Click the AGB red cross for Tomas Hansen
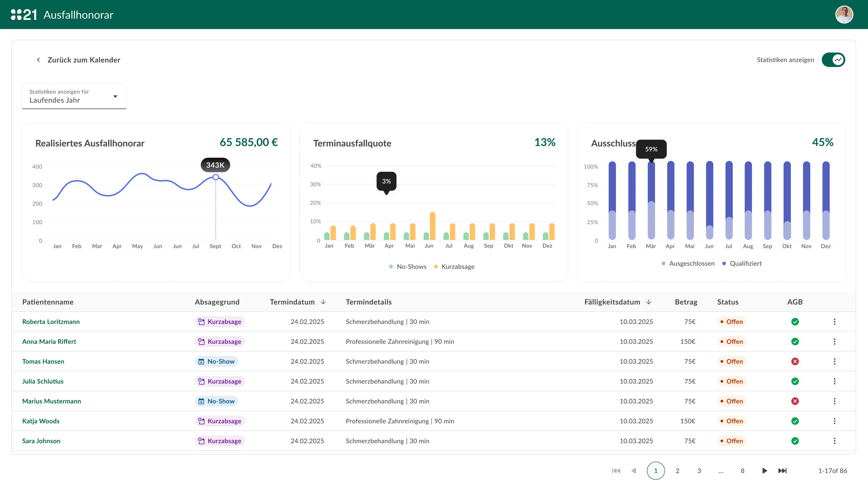The width and height of the screenshot is (868, 488). coord(795,361)
